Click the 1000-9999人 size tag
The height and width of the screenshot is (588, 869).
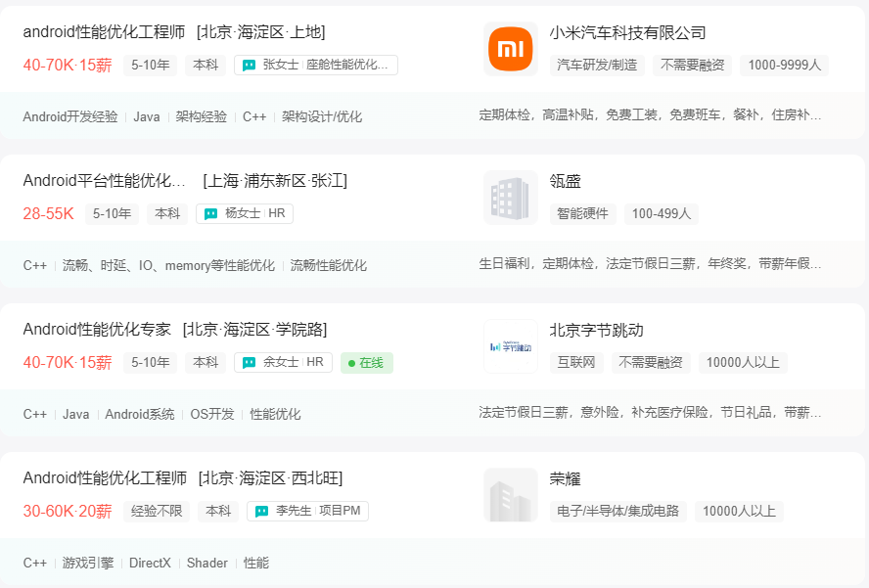(784, 65)
